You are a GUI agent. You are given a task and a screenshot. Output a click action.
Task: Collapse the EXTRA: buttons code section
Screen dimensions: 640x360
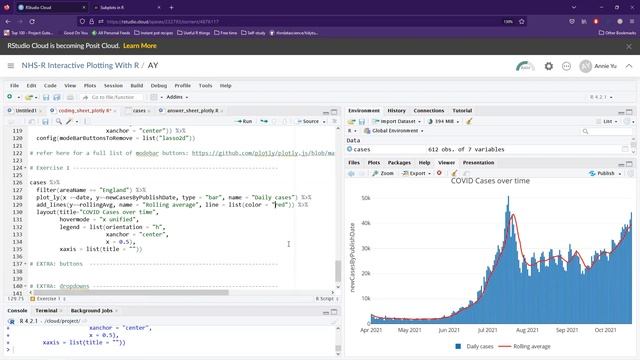point(25,264)
